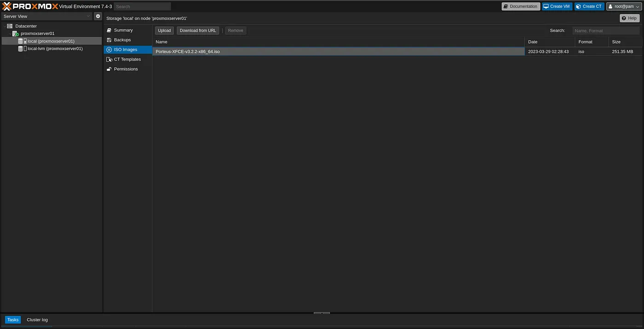Collapse the Datacenter tree node
Image resolution: width=644 pixels, height=329 pixels.
coord(4,26)
